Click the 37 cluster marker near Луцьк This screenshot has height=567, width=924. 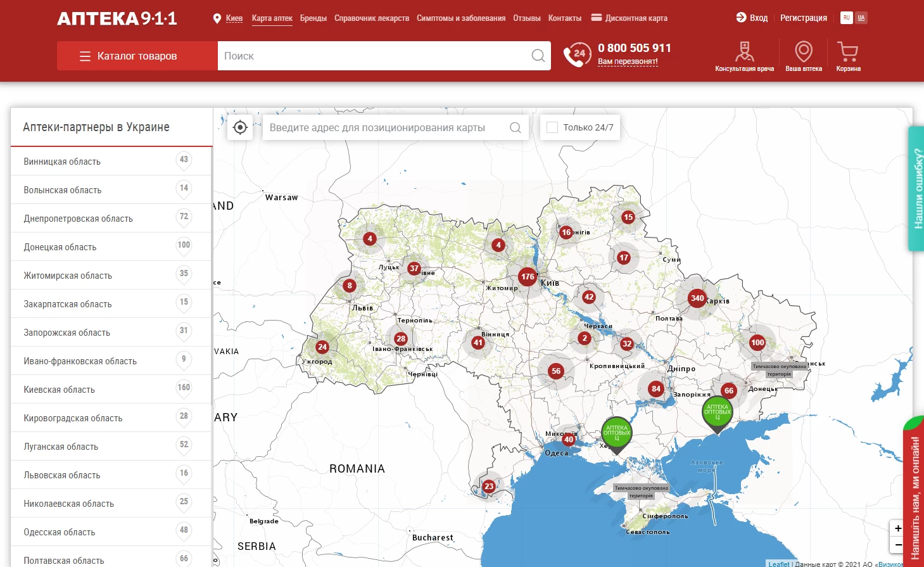(x=414, y=268)
